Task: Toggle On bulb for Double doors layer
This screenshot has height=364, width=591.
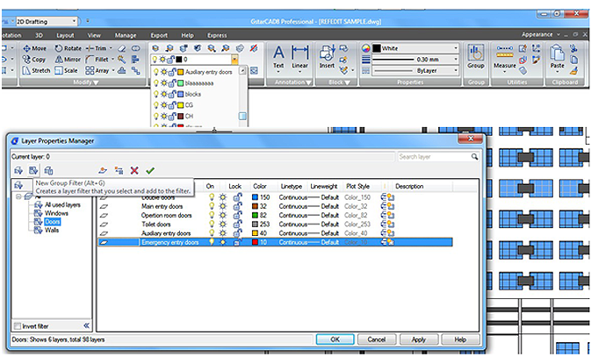Action: click(x=212, y=196)
